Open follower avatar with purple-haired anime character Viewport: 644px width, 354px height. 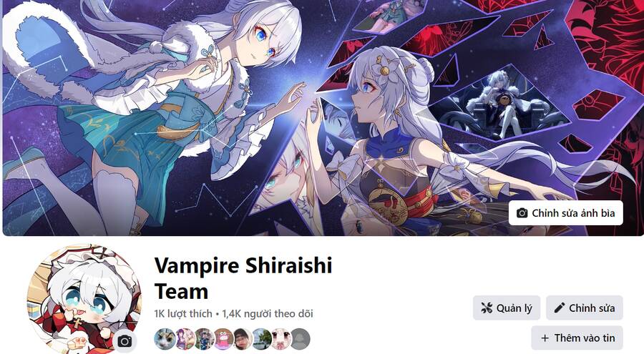click(185, 339)
